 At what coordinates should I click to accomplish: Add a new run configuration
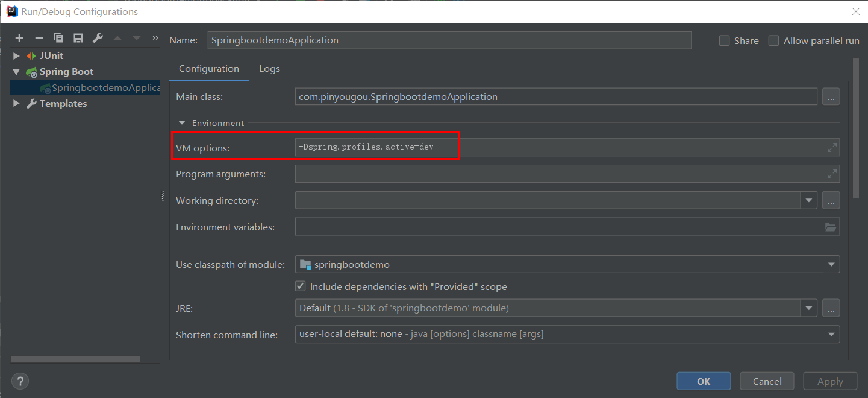[19, 38]
